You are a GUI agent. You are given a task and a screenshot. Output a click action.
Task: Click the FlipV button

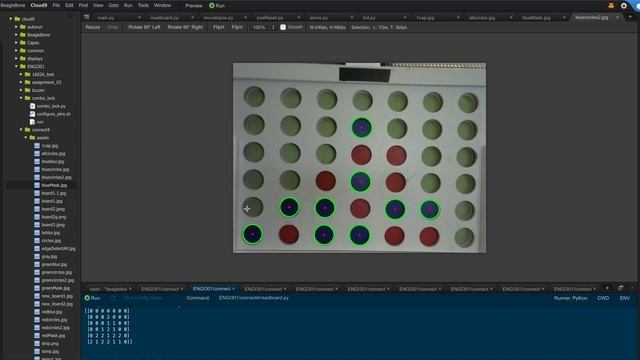237,27
